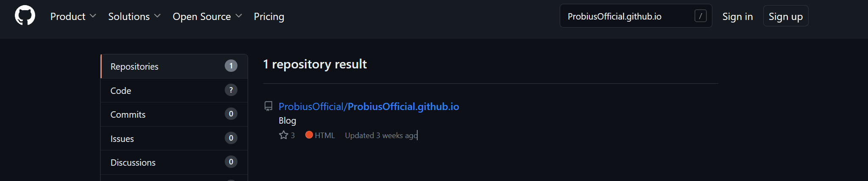Viewport: 868px width, 181px height.
Task: Click the Repositories count badge
Action: 231,66
